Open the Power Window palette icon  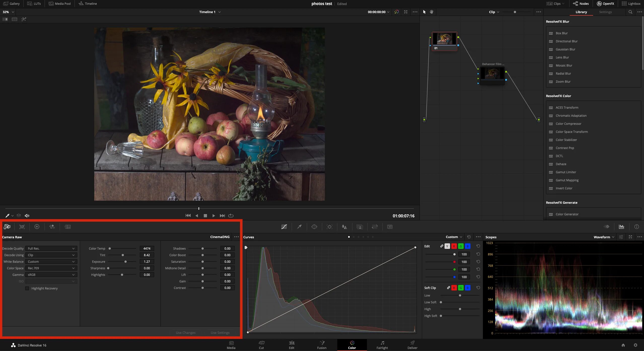coord(314,227)
